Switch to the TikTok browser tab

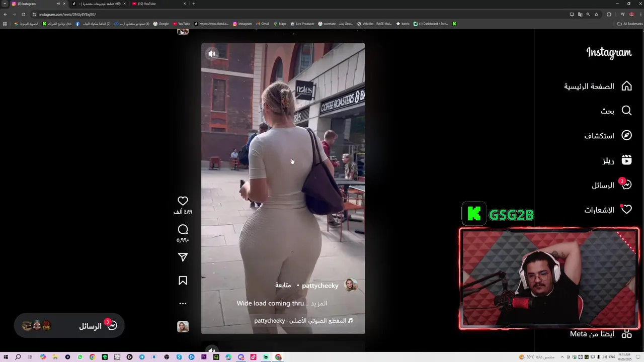(x=98, y=4)
